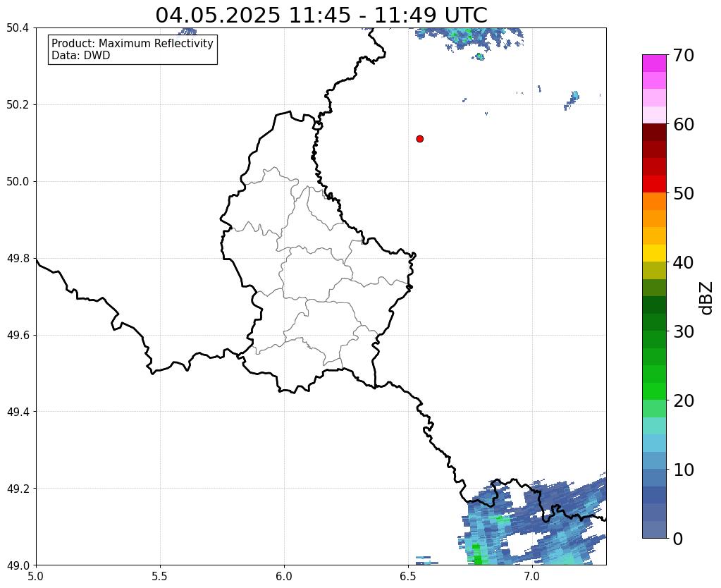The width and height of the screenshot is (721, 588).
Task: Click the title "04.05.2025 11:45 - 11:49 UTC"
Action: 321,15
